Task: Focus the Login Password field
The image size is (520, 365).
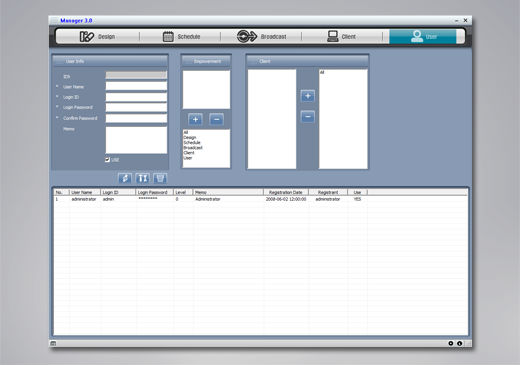Action: [x=136, y=107]
